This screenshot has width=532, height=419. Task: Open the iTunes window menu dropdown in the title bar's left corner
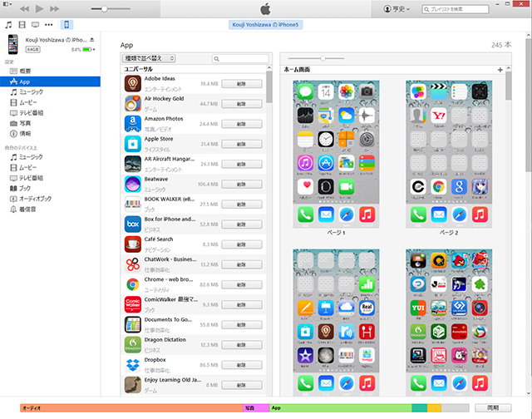pyautogui.click(x=7, y=4)
